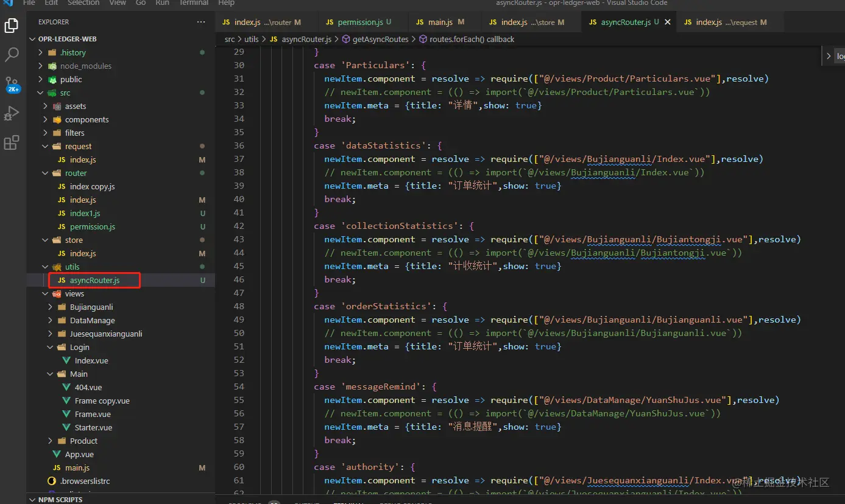The width and height of the screenshot is (845, 504).
Task: Open the Terminal menu
Action: pyautogui.click(x=194, y=2)
